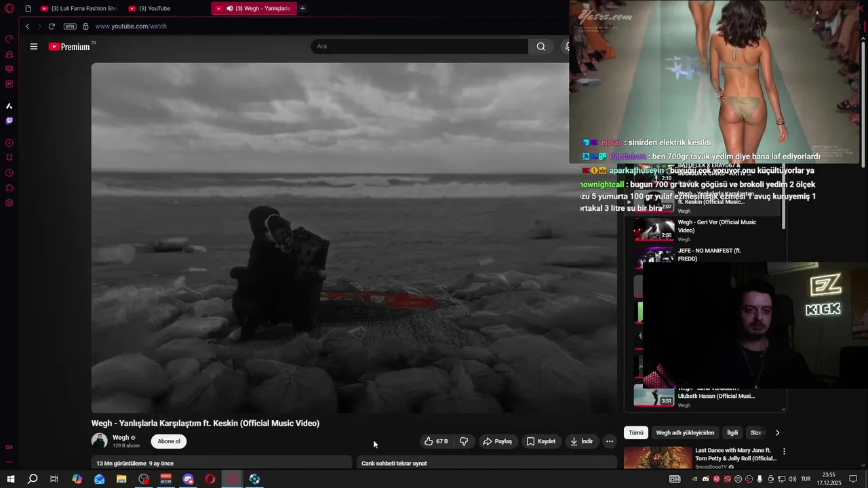This screenshot has width=868, height=488.
Task: Mute tab via speaker icon on Wegh tab
Action: pyautogui.click(x=230, y=8)
